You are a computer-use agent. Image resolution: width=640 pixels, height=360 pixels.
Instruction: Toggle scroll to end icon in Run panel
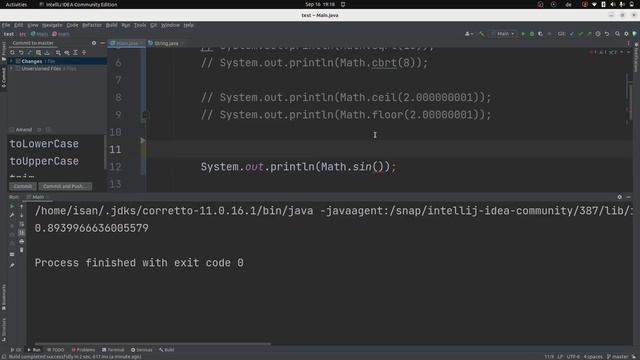[22, 233]
